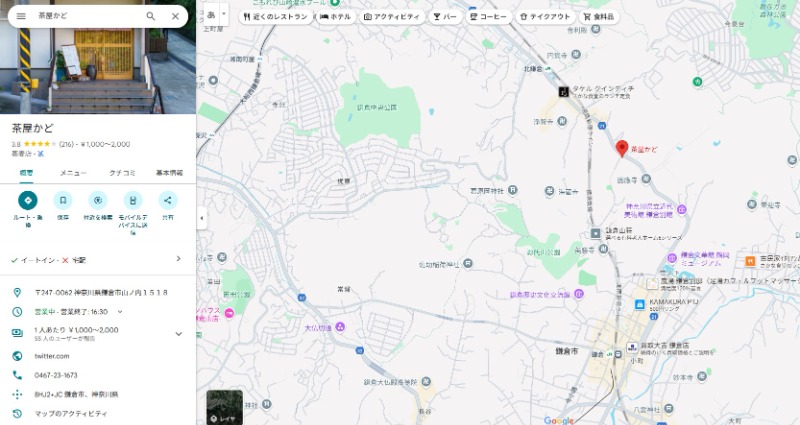Image resolution: width=800 pixels, height=425 pixels.
Task: Open the クチコミ reviews tab
Action: tap(122, 173)
